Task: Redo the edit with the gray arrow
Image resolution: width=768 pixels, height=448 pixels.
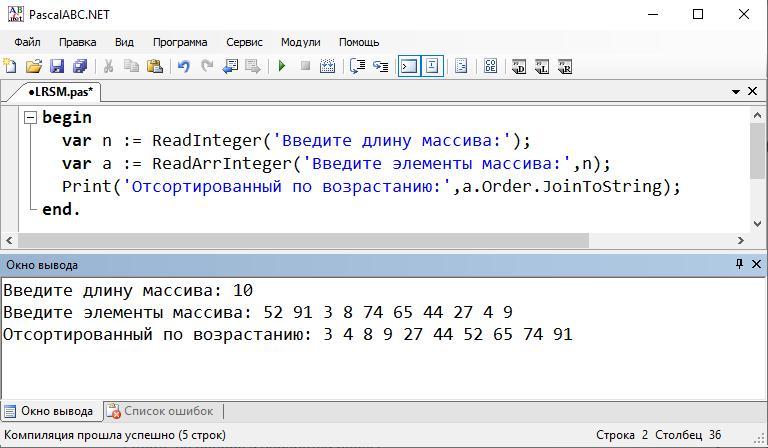Action: click(x=207, y=66)
